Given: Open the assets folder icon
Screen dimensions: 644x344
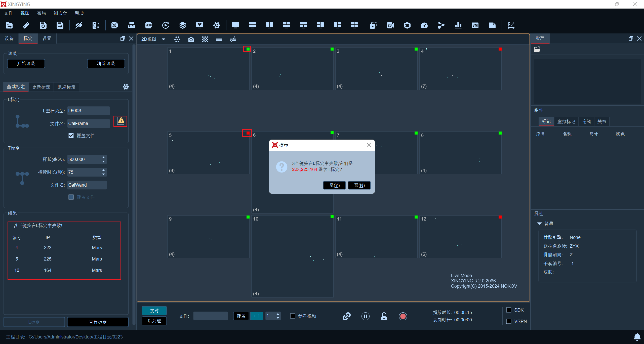Looking at the screenshot, I should pos(537,50).
